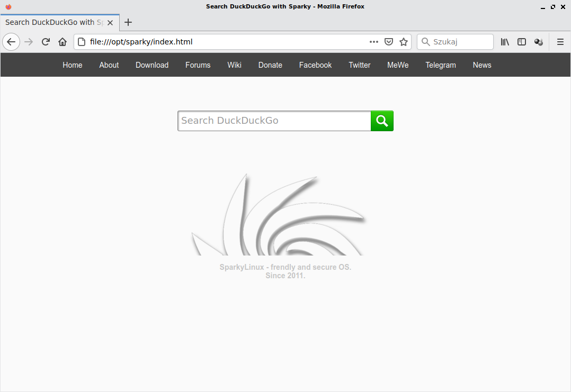Open the Forums navigation link
Screen dimensions: 571x392
click(x=198, y=65)
